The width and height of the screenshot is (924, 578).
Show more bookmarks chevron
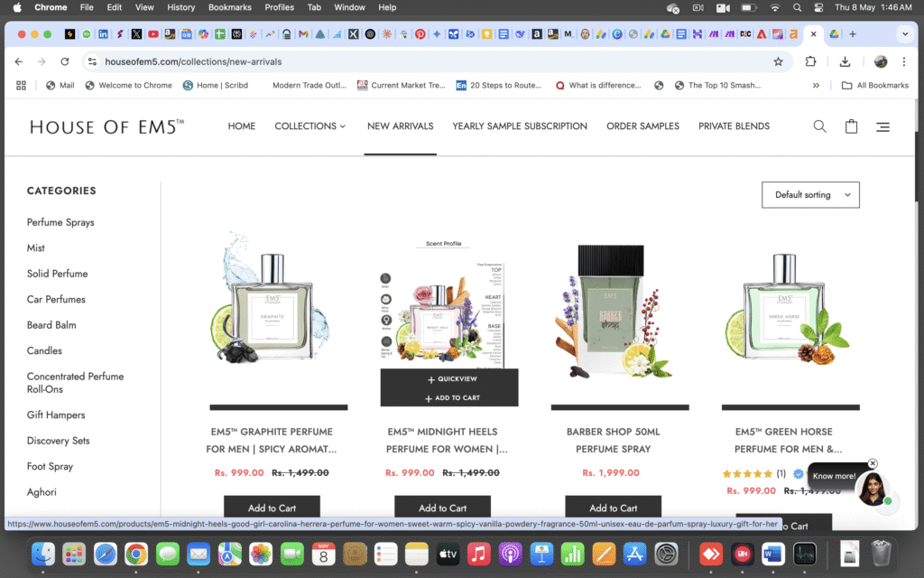pyautogui.click(x=816, y=86)
